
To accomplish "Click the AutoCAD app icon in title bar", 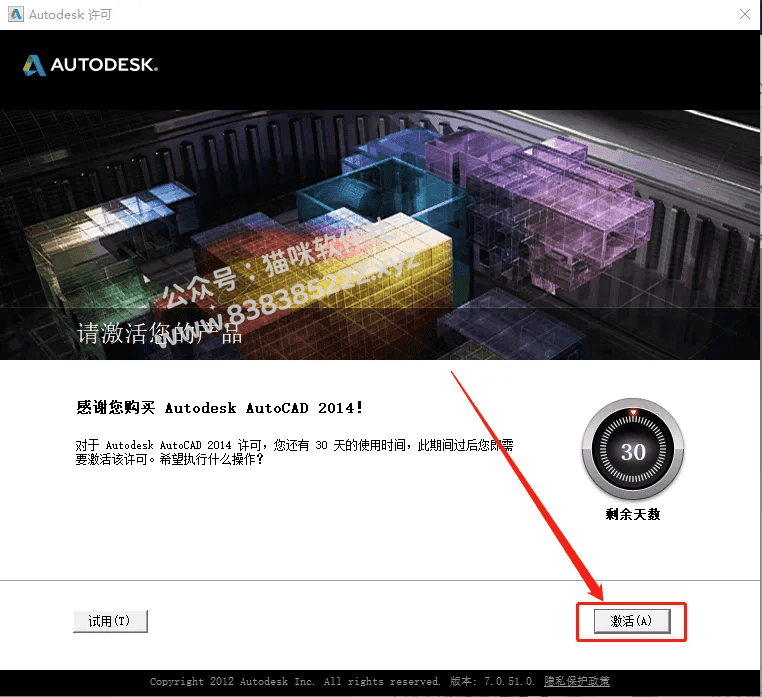I will click(16, 14).
